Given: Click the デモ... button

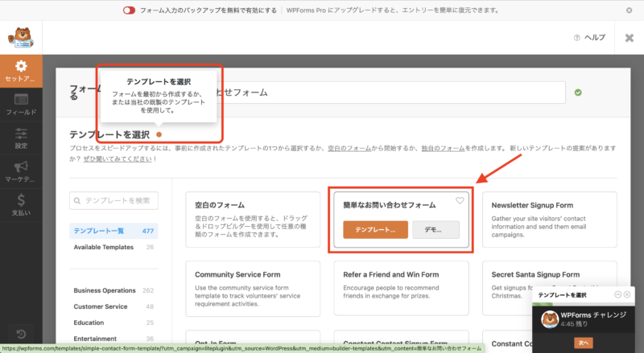Looking at the screenshot, I should pos(436,230).
